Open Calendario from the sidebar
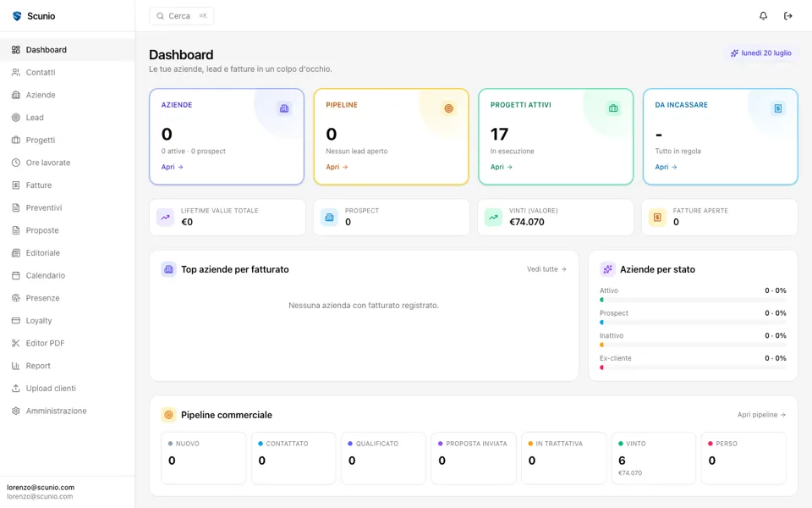 click(68, 275)
